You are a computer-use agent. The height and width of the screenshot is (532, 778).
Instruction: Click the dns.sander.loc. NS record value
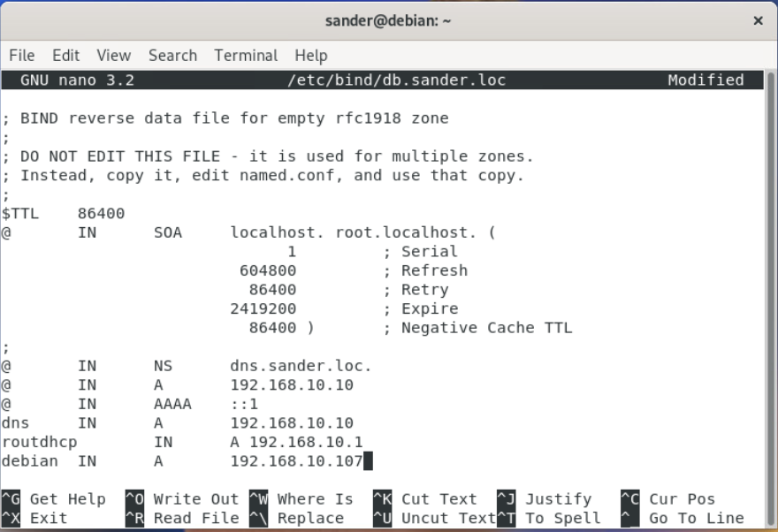tap(301, 366)
